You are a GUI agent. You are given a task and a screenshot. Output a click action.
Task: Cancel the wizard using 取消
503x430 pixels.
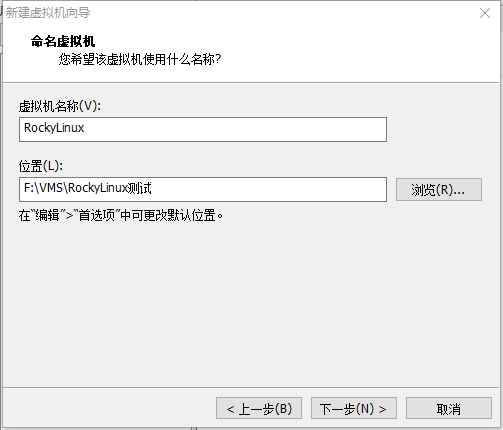tap(449, 408)
